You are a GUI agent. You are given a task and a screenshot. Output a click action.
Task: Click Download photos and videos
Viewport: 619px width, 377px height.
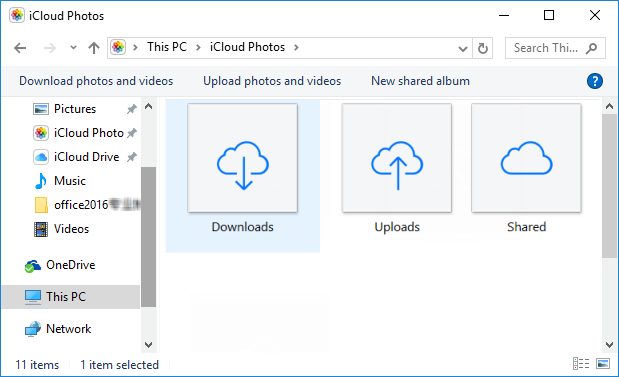coord(96,81)
